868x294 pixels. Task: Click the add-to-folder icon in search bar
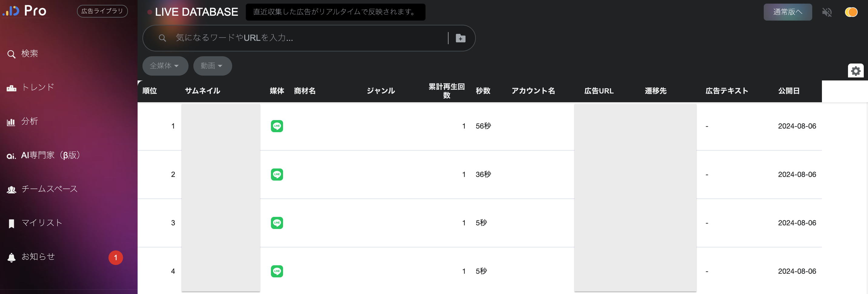point(460,38)
